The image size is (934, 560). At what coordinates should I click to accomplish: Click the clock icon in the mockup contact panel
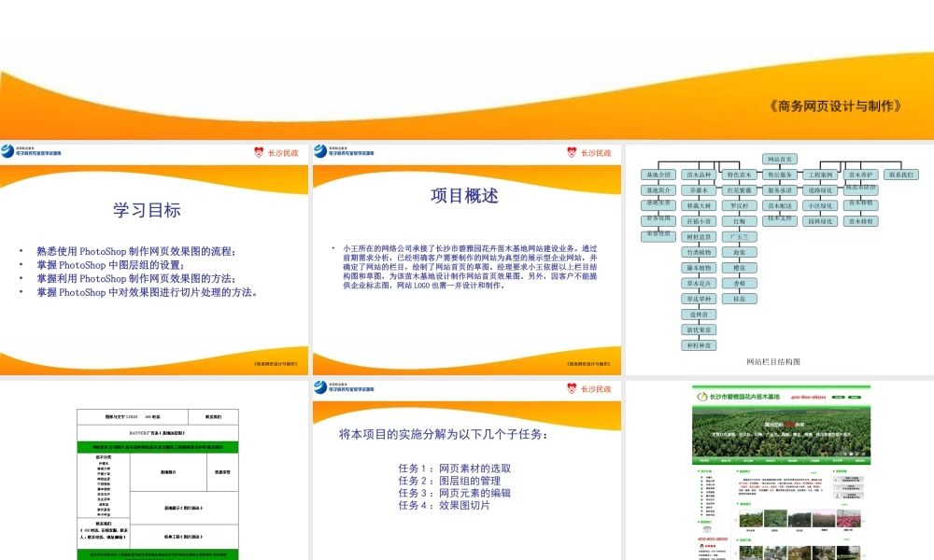click(x=837, y=486)
